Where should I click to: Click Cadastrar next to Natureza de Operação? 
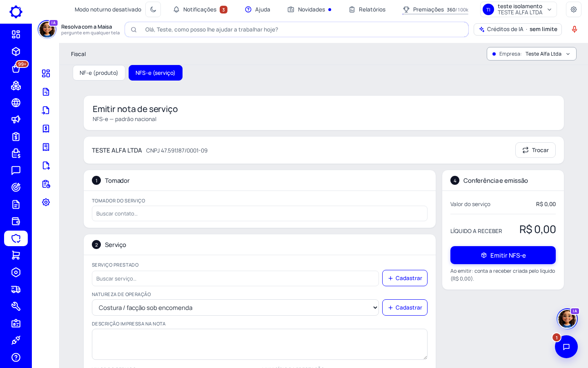pyautogui.click(x=405, y=307)
